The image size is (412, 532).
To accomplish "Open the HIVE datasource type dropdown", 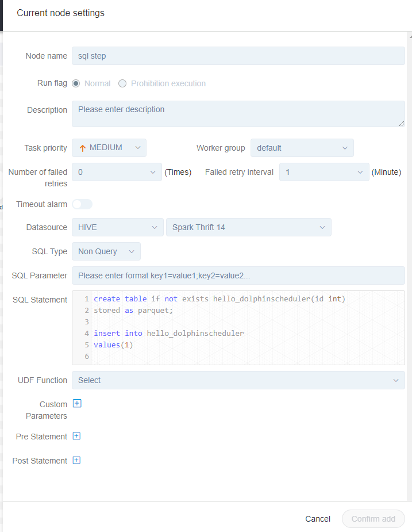I will point(117,227).
